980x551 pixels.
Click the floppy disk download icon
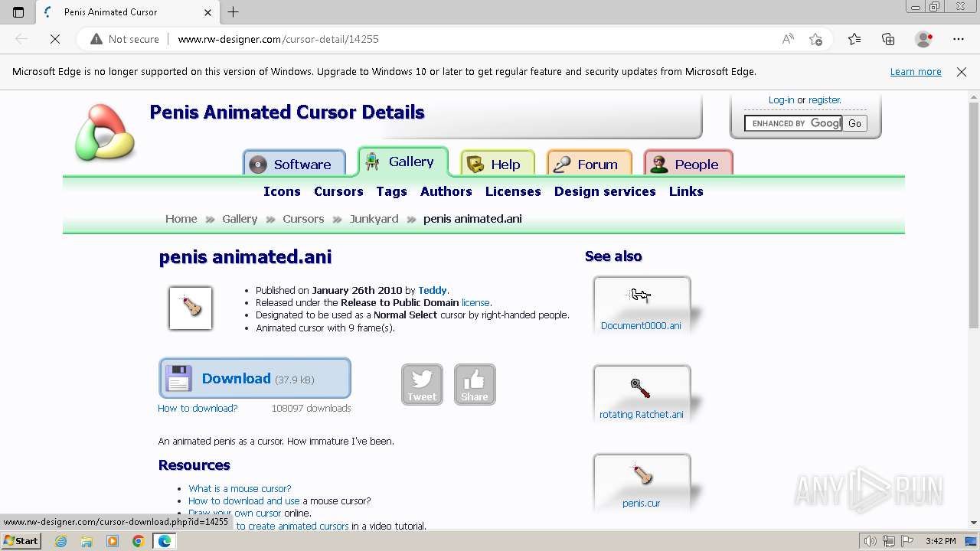tap(178, 378)
